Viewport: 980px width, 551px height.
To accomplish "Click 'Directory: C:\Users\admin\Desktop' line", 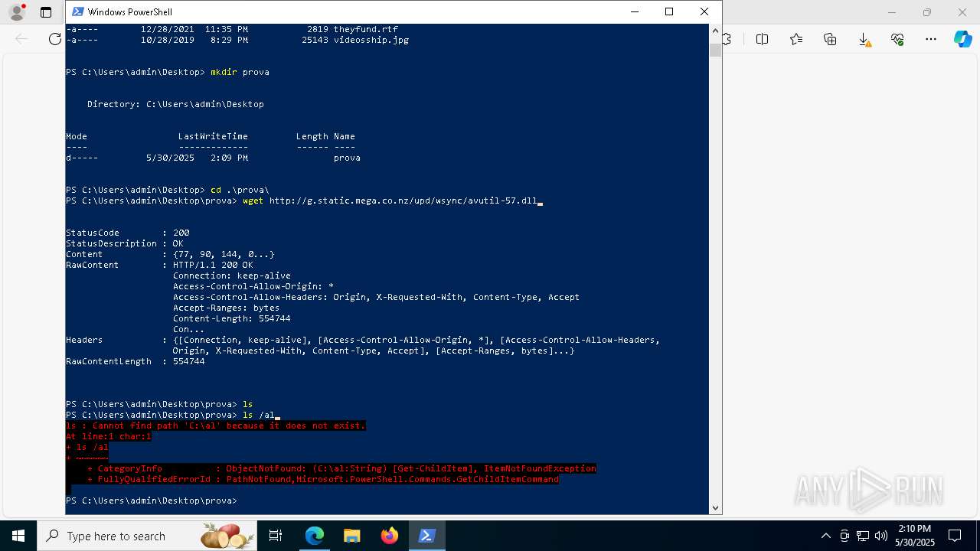I will (x=175, y=104).
